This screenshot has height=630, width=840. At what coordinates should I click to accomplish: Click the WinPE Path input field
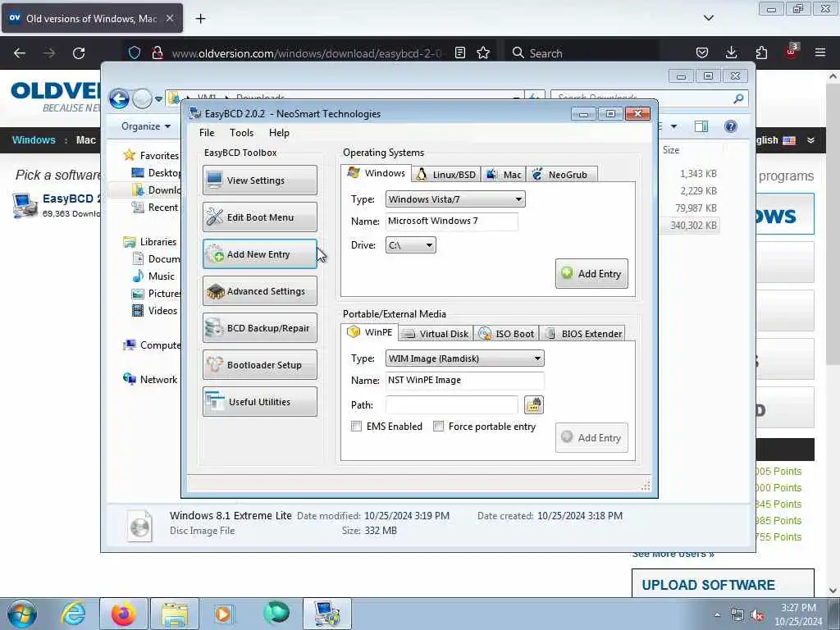(452, 405)
